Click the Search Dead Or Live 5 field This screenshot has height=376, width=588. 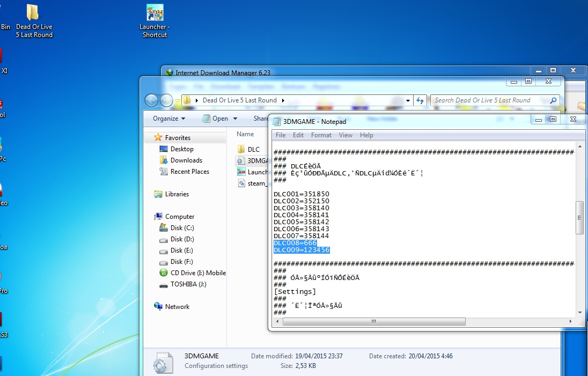[x=491, y=100]
